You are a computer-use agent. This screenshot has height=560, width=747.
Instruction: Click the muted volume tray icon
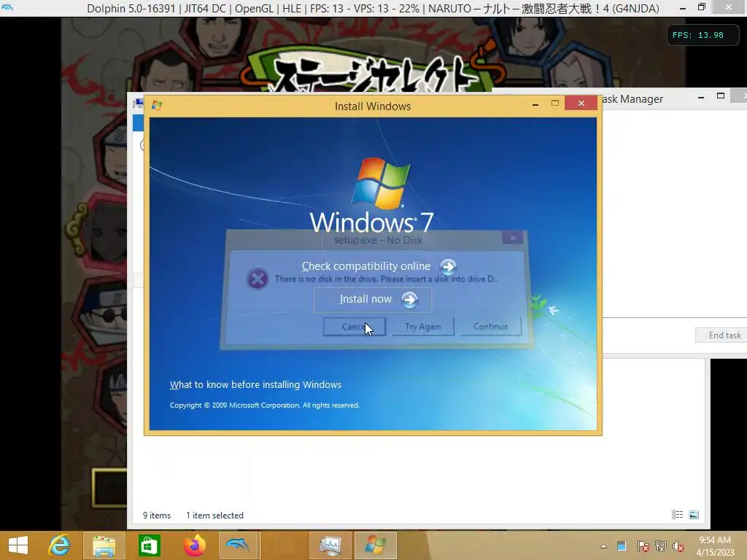[x=678, y=546]
